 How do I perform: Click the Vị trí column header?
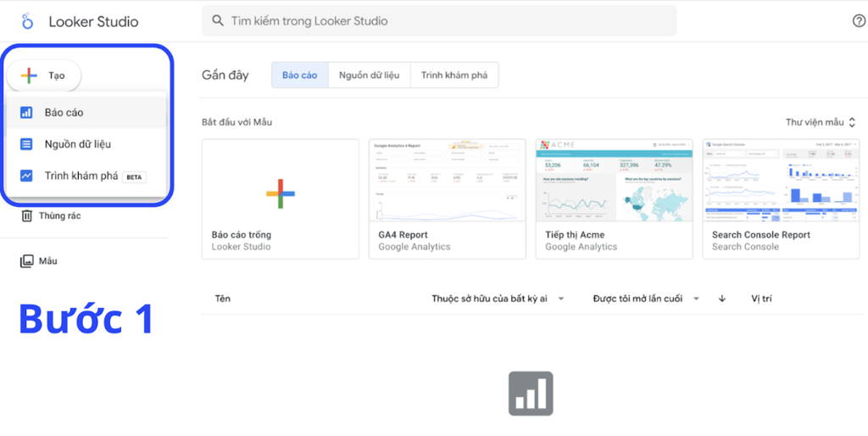point(761,299)
